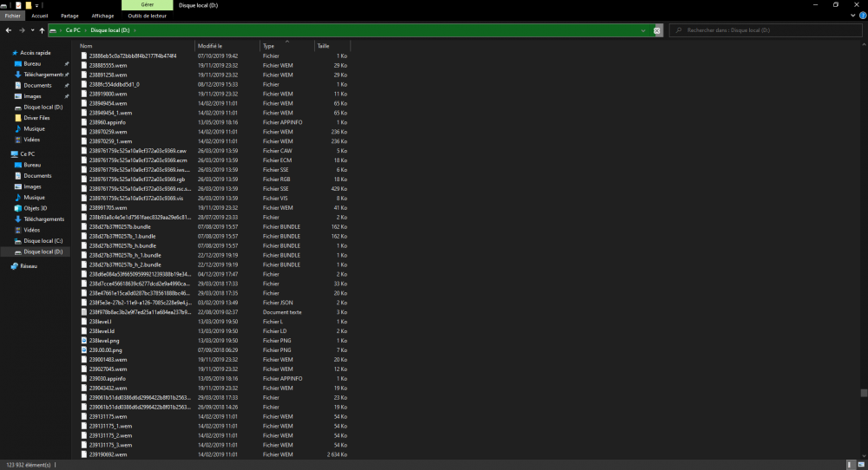The image size is (868, 470).
Task: Open Driver Files folder in sidebar
Action: coord(36,118)
